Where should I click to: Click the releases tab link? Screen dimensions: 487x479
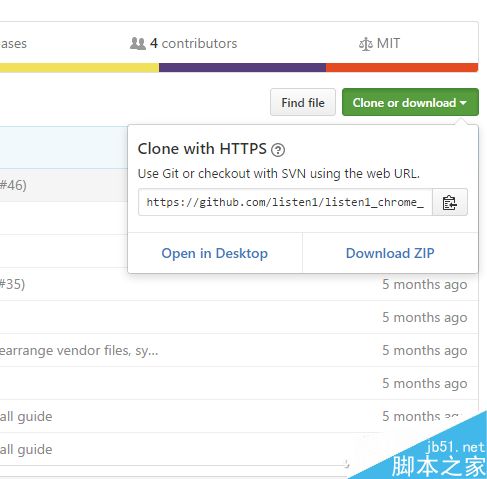[13, 44]
